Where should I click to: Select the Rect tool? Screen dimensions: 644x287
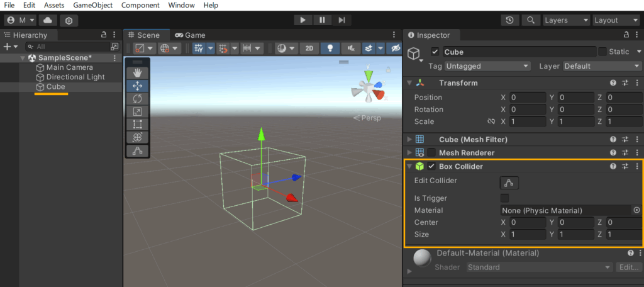coord(137,124)
